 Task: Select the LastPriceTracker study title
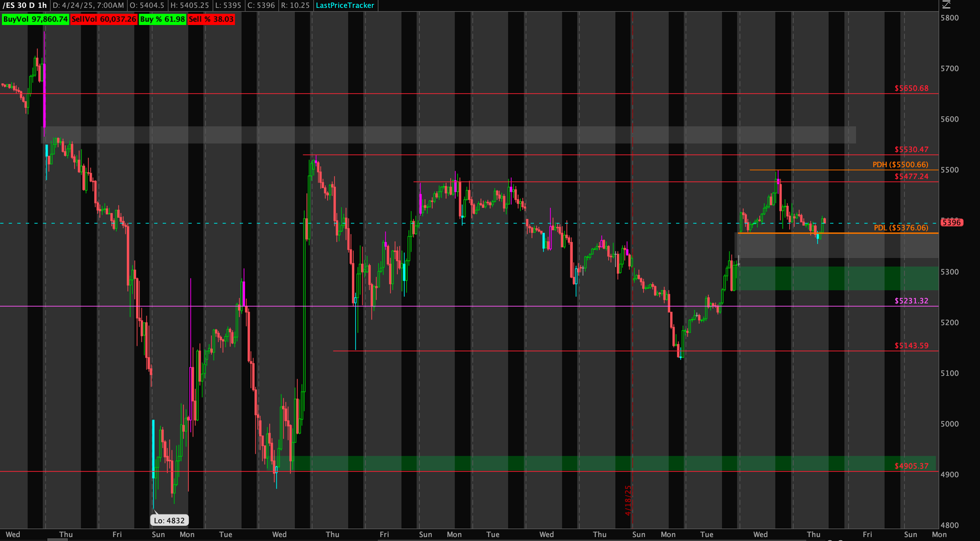pyautogui.click(x=345, y=5)
